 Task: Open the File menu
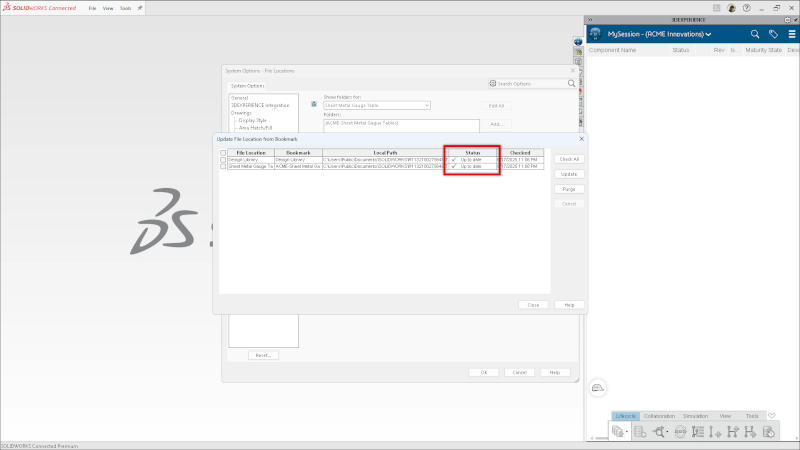click(x=92, y=8)
